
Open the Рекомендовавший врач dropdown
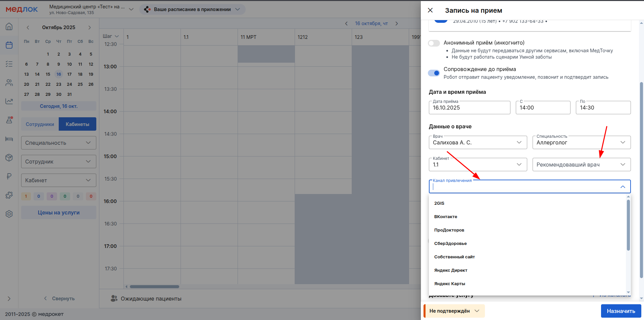point(581,165)
